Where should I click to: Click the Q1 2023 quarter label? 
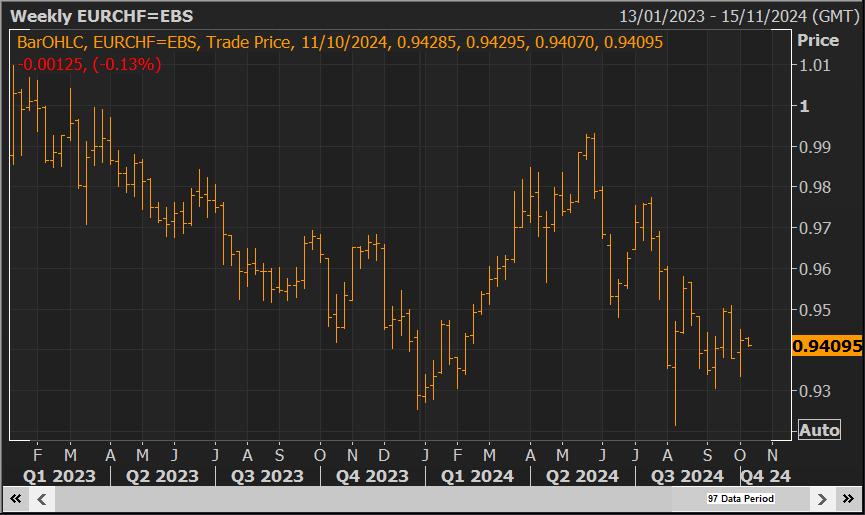pyautogui.click(x=59, y=476)
